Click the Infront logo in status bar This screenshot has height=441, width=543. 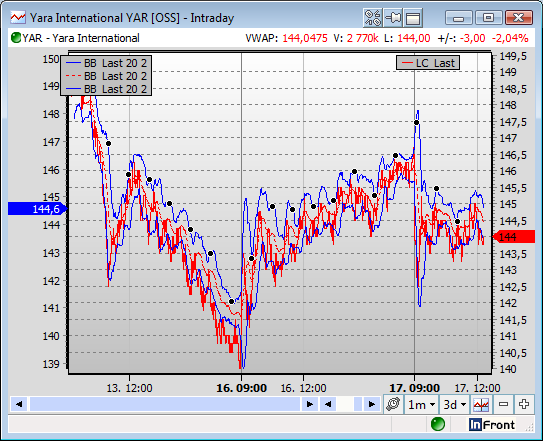tap(492, 425)
